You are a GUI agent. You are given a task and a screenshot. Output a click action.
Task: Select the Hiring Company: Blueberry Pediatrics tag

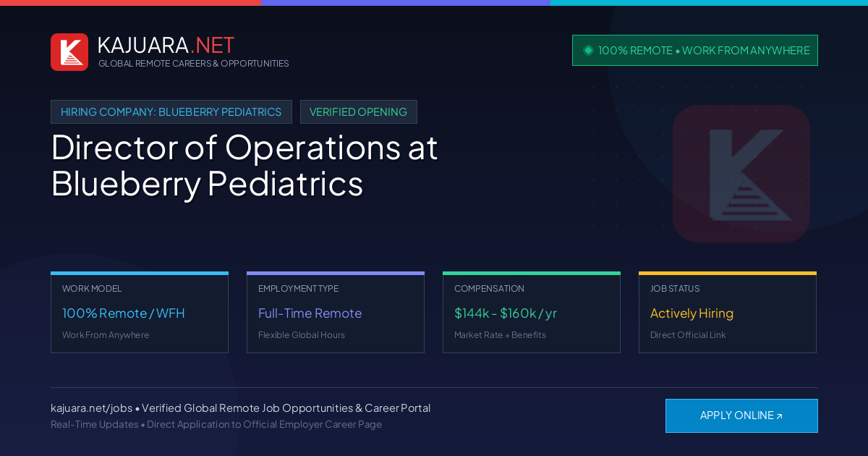point(171,112)
